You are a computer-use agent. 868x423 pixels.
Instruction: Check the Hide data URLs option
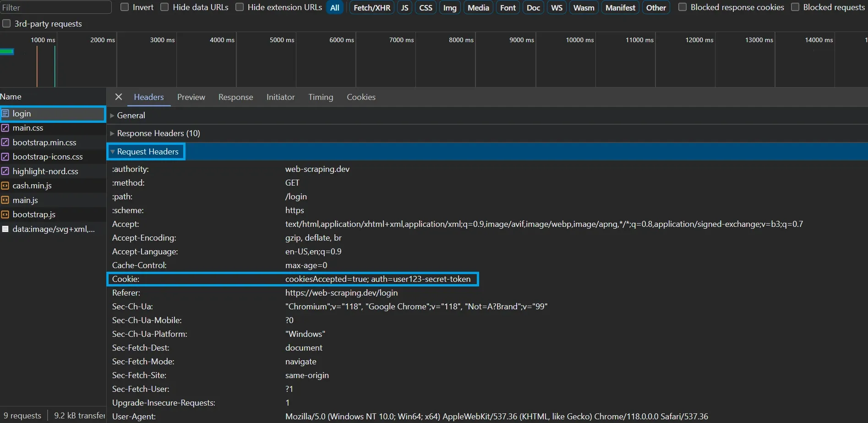(x=164, y=7)
